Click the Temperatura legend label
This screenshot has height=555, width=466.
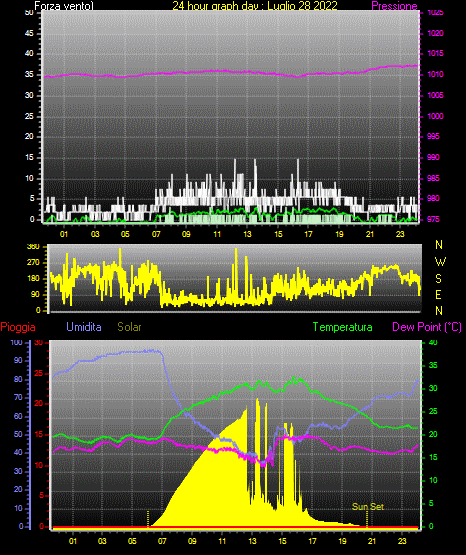(x=343, y=327)
